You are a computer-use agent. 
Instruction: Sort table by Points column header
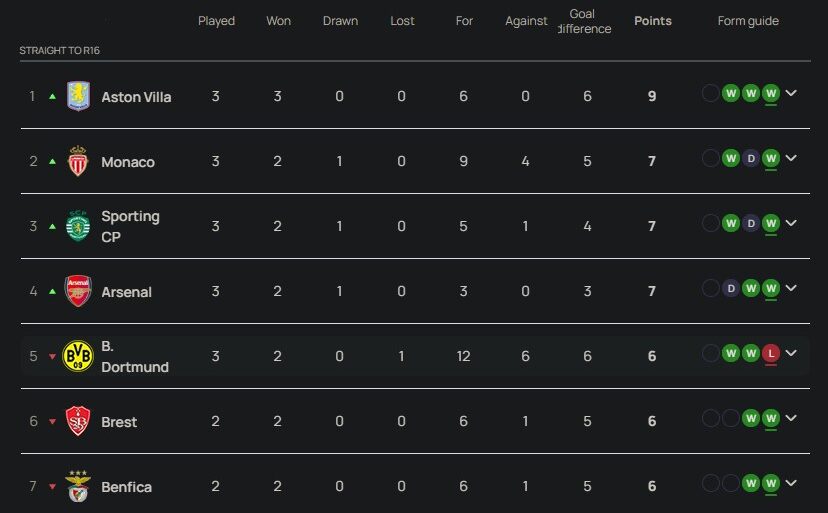pyautogui.click(x=653, y=21)
